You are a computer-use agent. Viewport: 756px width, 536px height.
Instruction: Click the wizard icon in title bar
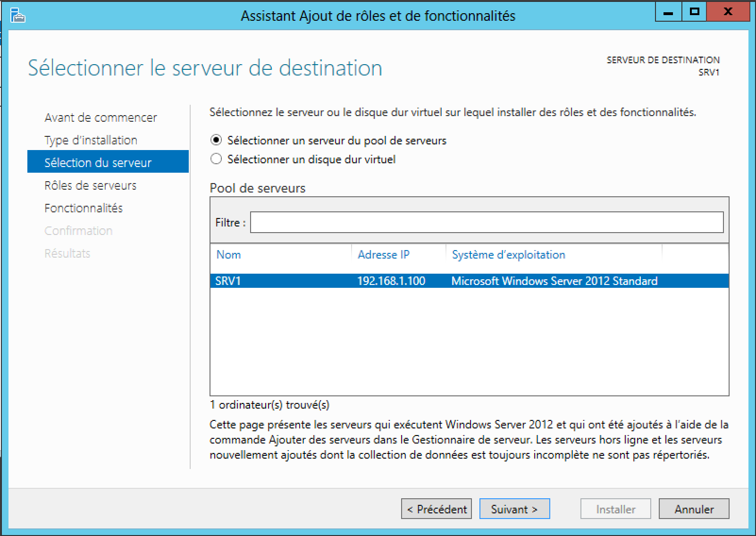point(17,16)
